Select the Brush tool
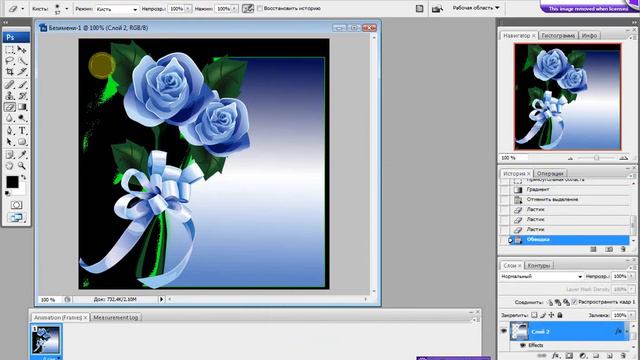The width and height of the screenshot is (640, 360). click(x=22, y=84)
